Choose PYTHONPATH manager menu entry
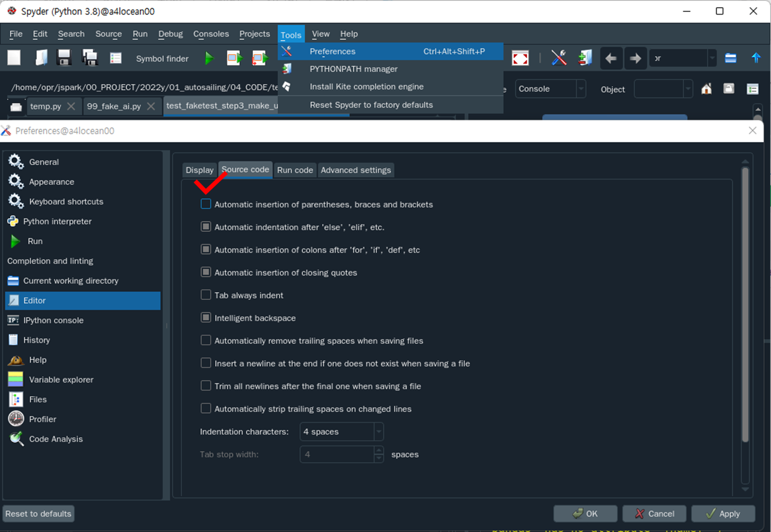This screenshot has height=532, width=771. click(x=391, y=69)
